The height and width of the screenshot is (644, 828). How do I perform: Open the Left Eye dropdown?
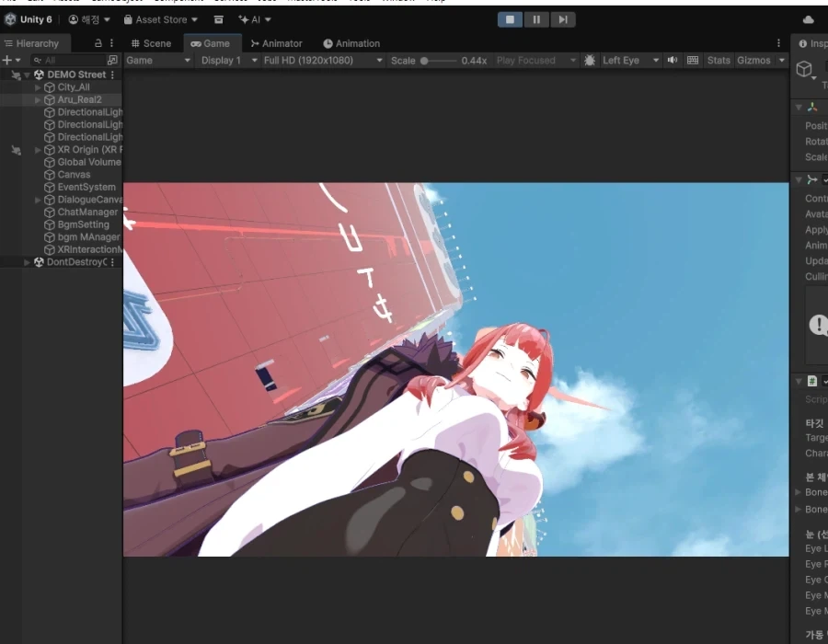[x=630, y=61]
